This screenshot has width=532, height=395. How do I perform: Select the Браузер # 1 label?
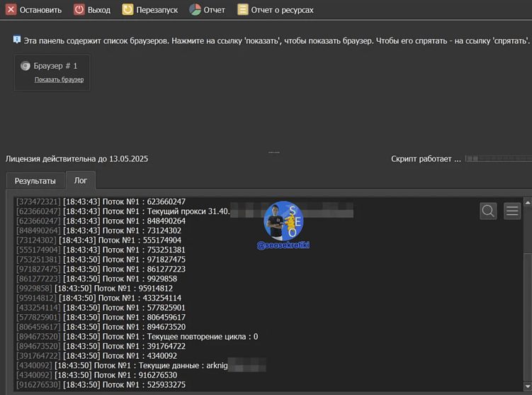(55, 66)
